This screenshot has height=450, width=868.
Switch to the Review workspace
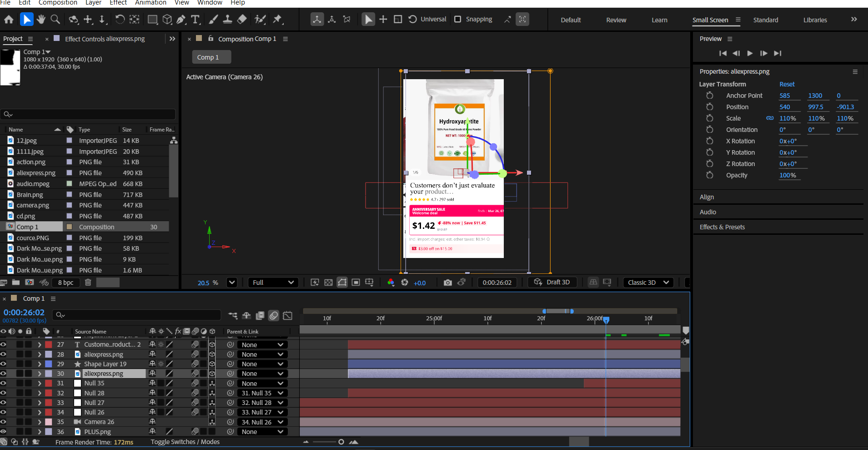point(616,20)
